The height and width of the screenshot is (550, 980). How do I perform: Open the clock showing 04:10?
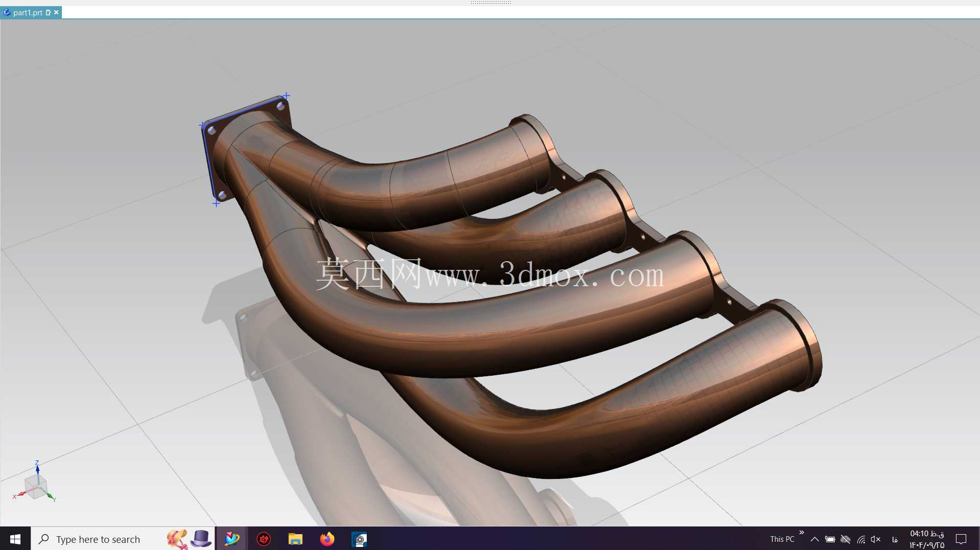(927, 539)
